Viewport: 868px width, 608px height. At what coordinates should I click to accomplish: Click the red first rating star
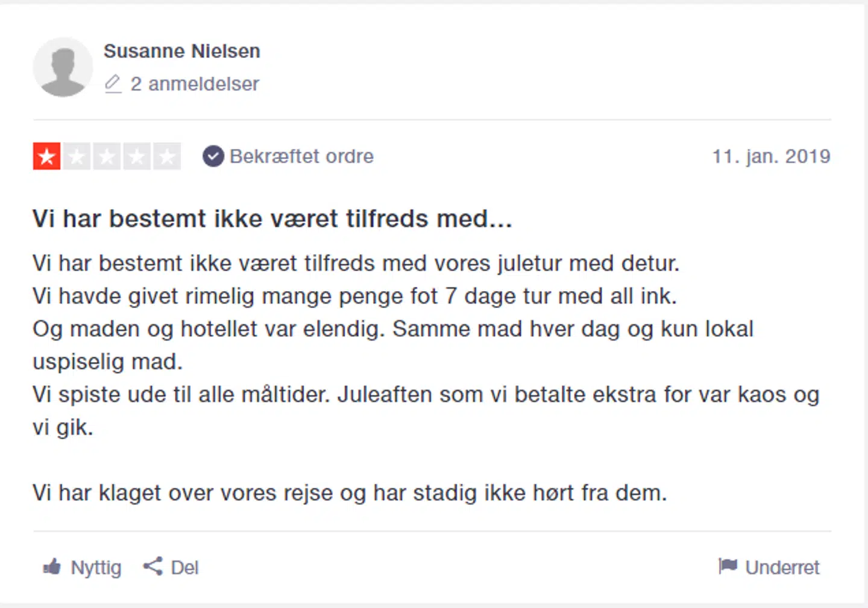(x=46, y=157)
